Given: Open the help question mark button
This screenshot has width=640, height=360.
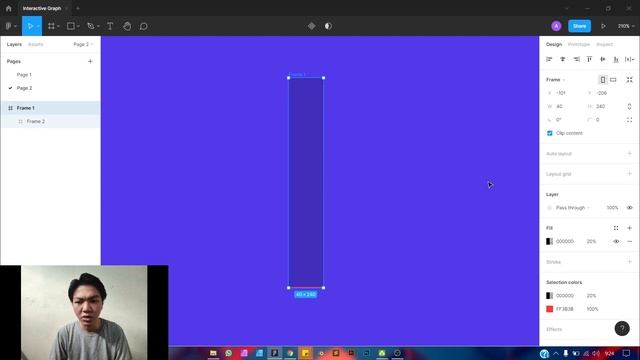Looking at the screenshot, I should 622,329.
